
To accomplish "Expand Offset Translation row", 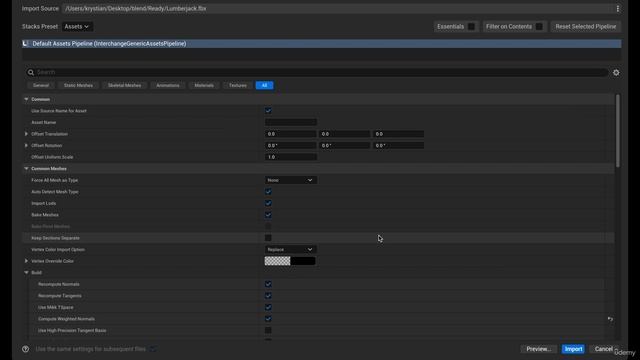I will [26, 134].
